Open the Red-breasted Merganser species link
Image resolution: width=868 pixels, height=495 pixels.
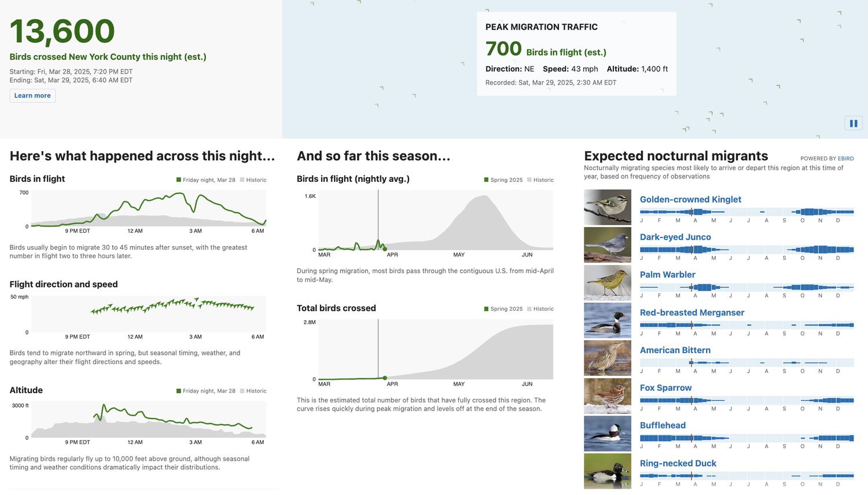click(x=692, y=312)
